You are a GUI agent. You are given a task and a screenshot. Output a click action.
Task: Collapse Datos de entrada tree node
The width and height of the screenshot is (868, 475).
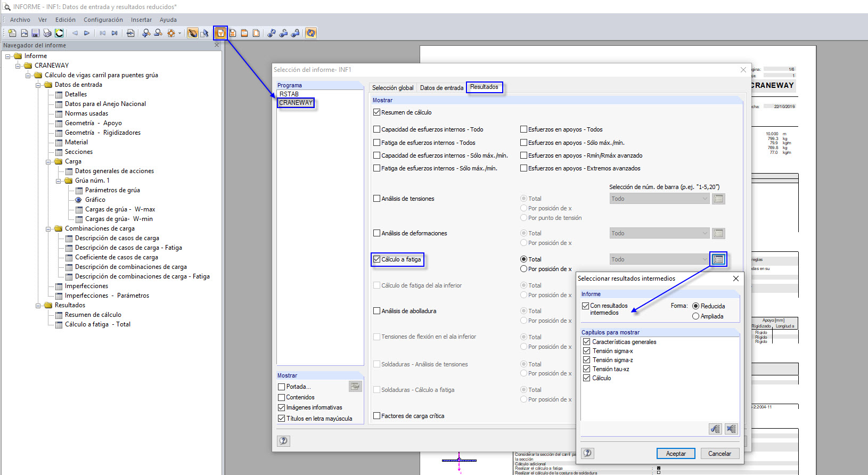pos(38,85)
